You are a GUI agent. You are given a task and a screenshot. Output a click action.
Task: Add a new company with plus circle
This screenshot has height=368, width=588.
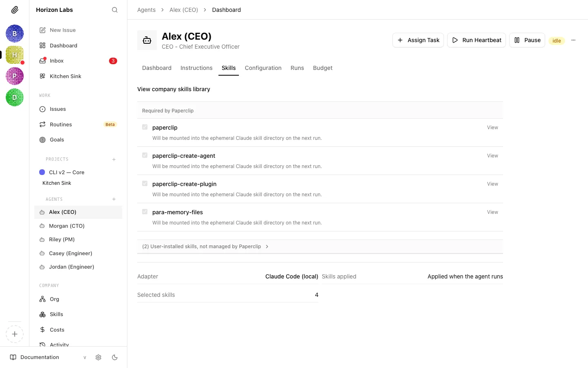point(15,334)
